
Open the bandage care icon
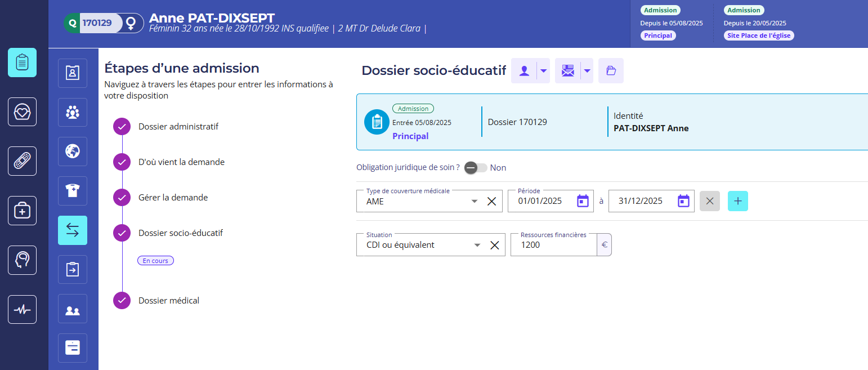(x=22, y=161)
